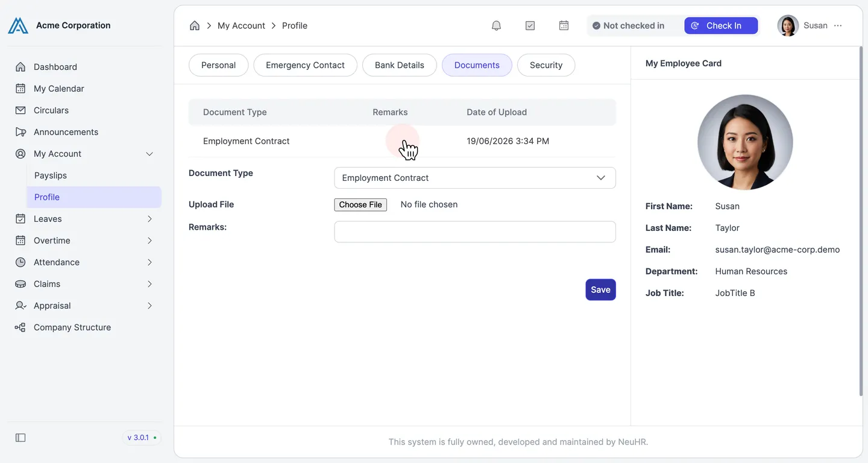Viewport: 868px width, 463px height.
Task: Click the Circulars envelope icon
Action: tap(20, 110)
